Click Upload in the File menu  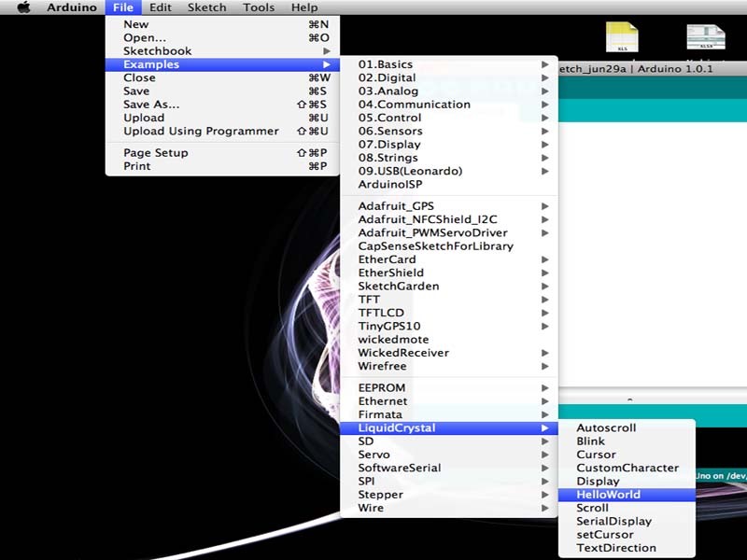pyautogui.click(x=222, y=118)
